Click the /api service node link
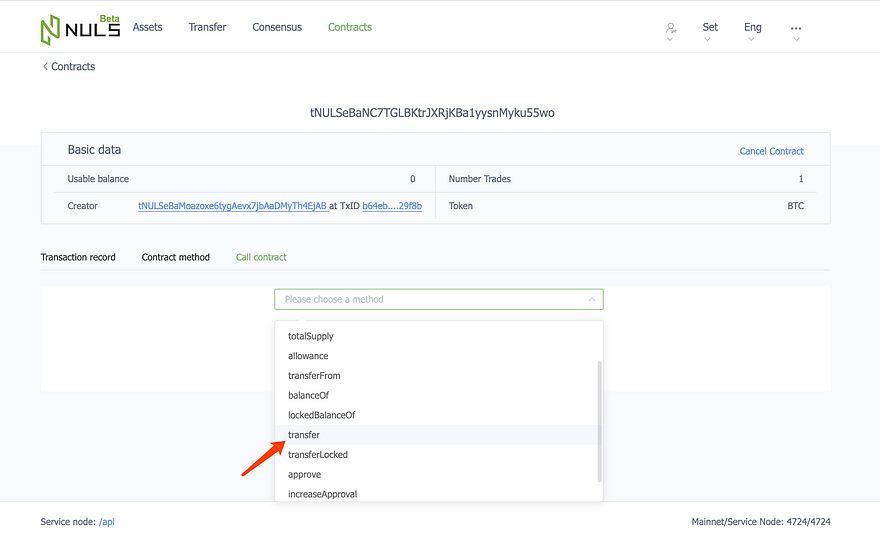 pos(107,522)
